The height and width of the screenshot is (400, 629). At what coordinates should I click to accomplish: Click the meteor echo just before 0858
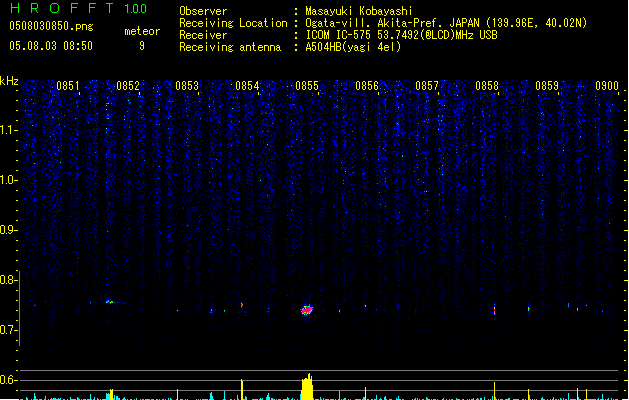pos(495,310)
